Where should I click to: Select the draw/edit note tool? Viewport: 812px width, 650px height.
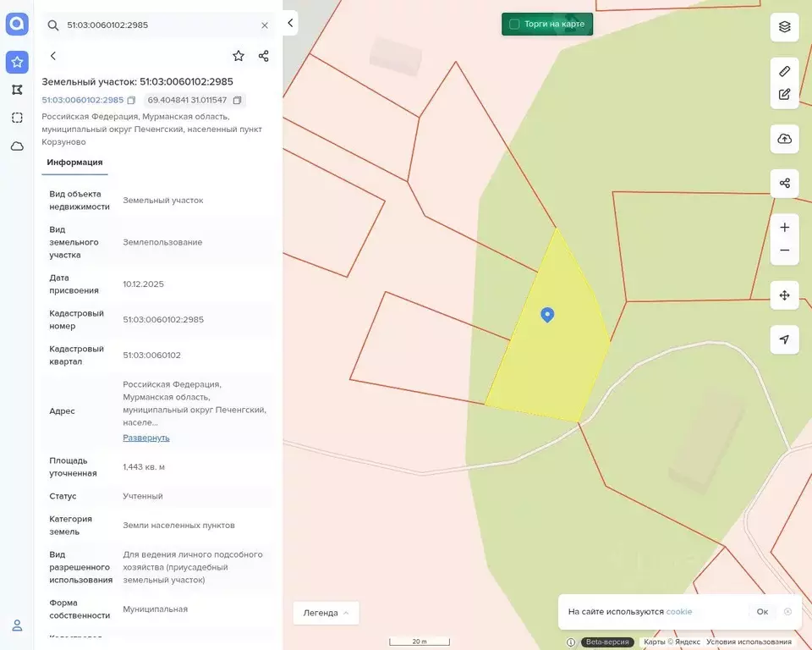pos(785,94)
